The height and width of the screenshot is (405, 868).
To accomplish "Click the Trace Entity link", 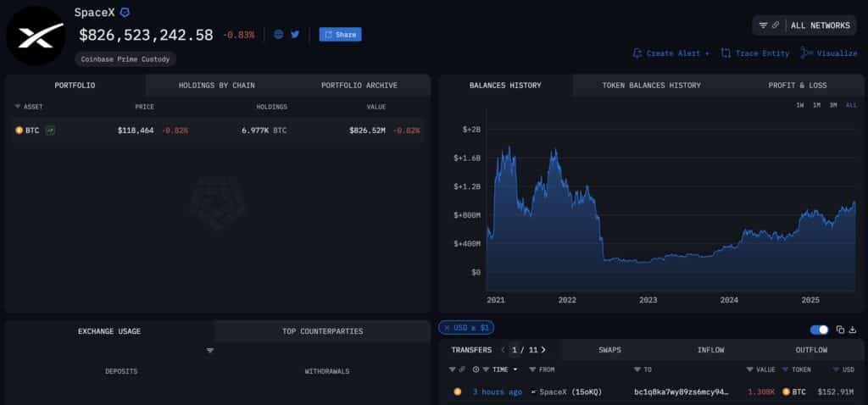I will pos(755,53).
